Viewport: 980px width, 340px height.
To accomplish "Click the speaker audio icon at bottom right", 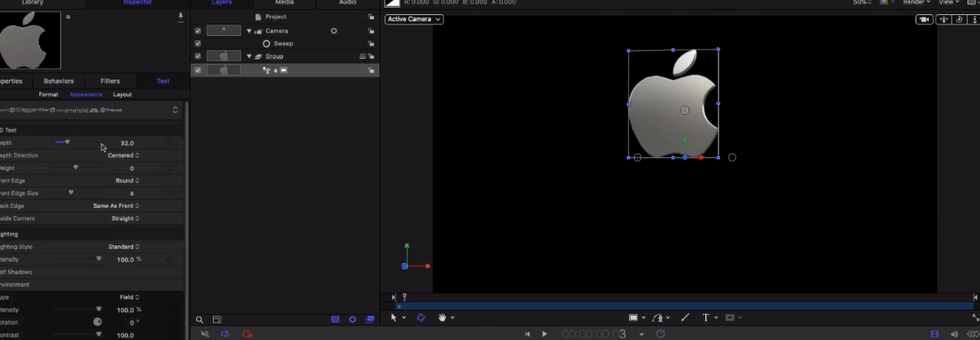I will click(954, 334).
